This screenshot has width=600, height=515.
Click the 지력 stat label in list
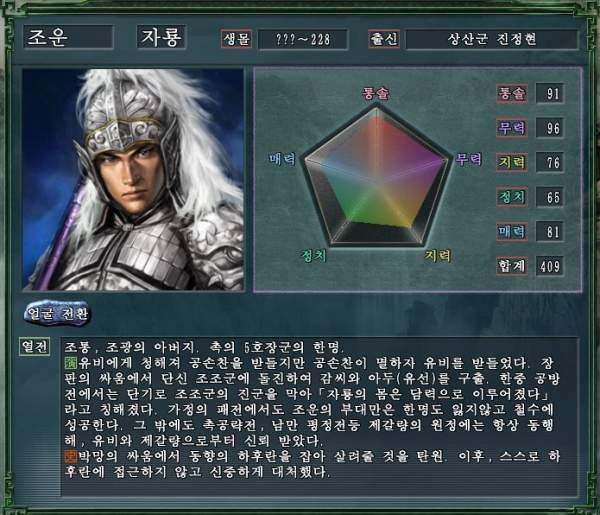pyautogui.click(x=512, y=162)
